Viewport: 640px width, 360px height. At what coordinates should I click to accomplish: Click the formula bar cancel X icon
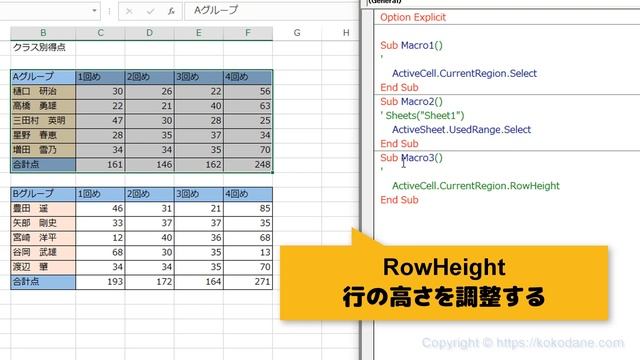[x=129, y=11]
